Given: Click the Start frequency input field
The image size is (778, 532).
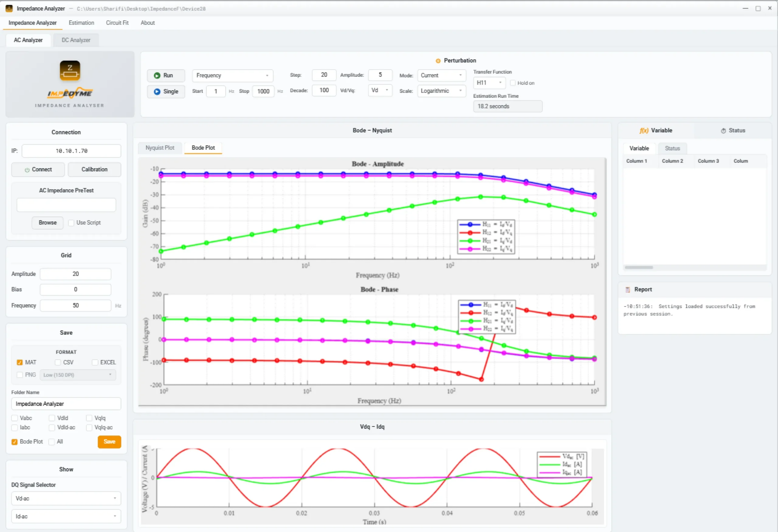Looking at the screenshot, I should tap(215, 91).
